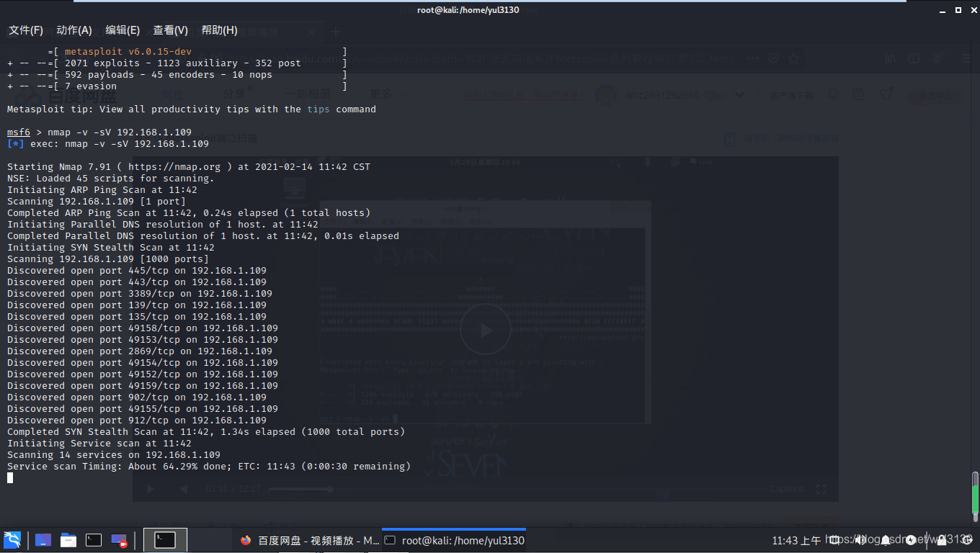Click the 'Service scan Timing: About 64.29%' line
The width and height of the screenshot is (980, 553).
click(209, 467)
